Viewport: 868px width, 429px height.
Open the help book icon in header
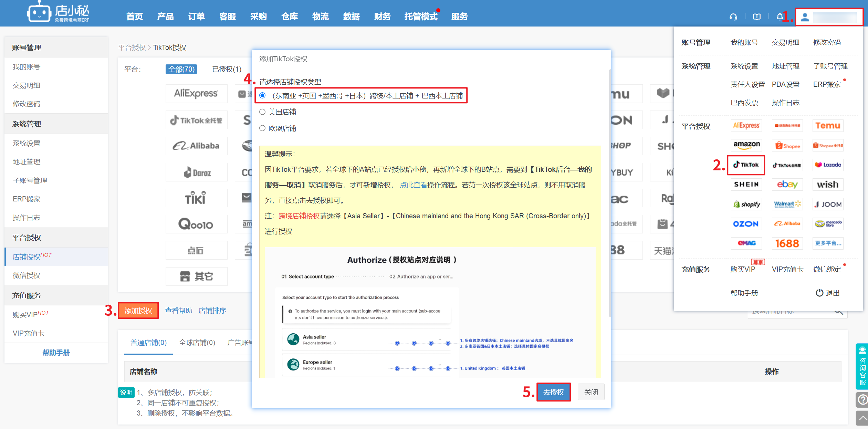(756, 17)
